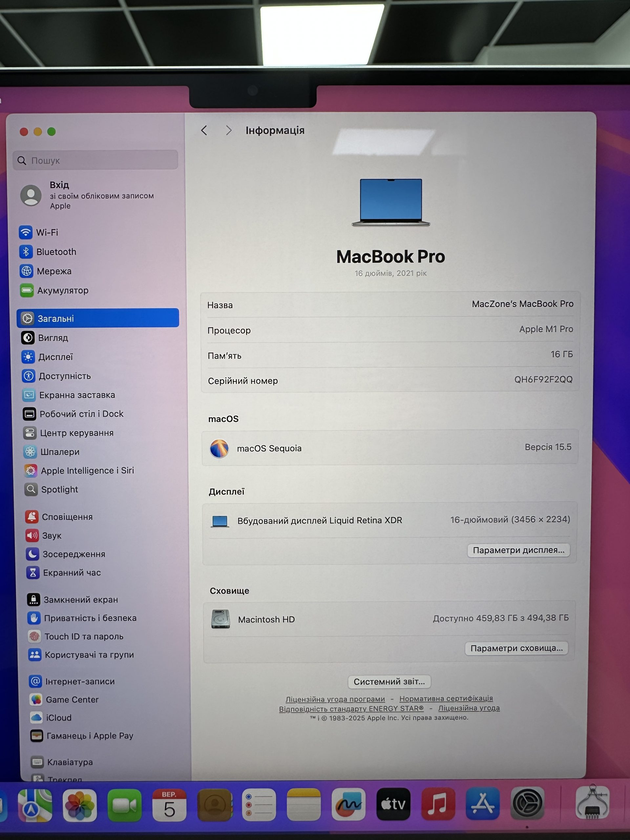Open Нормативна сертифікація link
630x840 pixels.
click(x=446, y=698)
